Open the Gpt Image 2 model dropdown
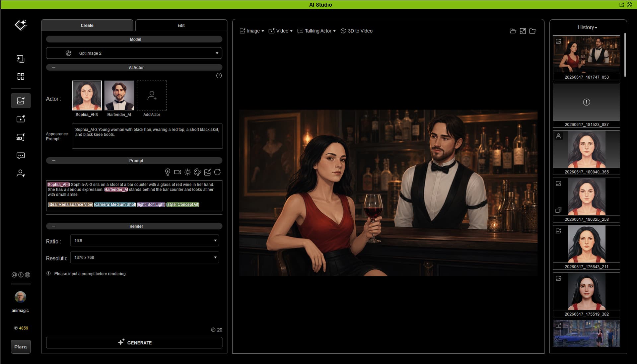 pos(134,53)
